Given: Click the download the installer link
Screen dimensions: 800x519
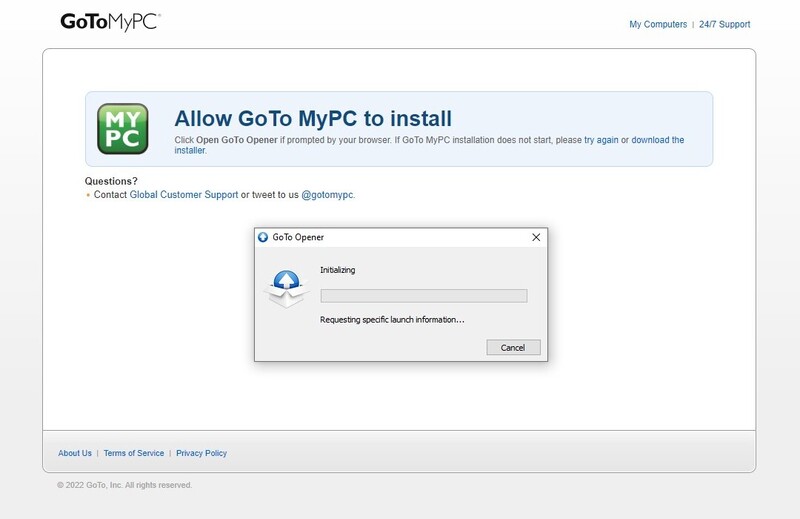Looking at the screenshot, I should pos(658,140).
